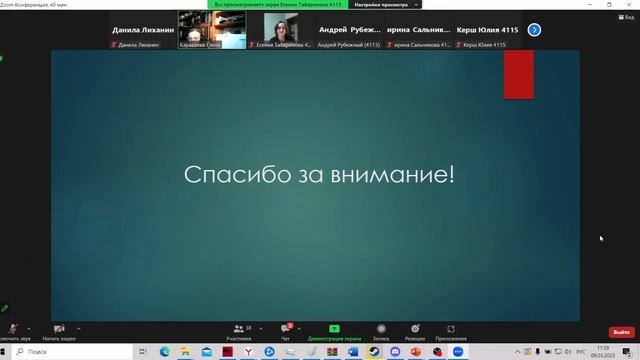Viewport: 640px width, 360px height.
Task: Open Реакции reactions menu
Action: [415, 332]
